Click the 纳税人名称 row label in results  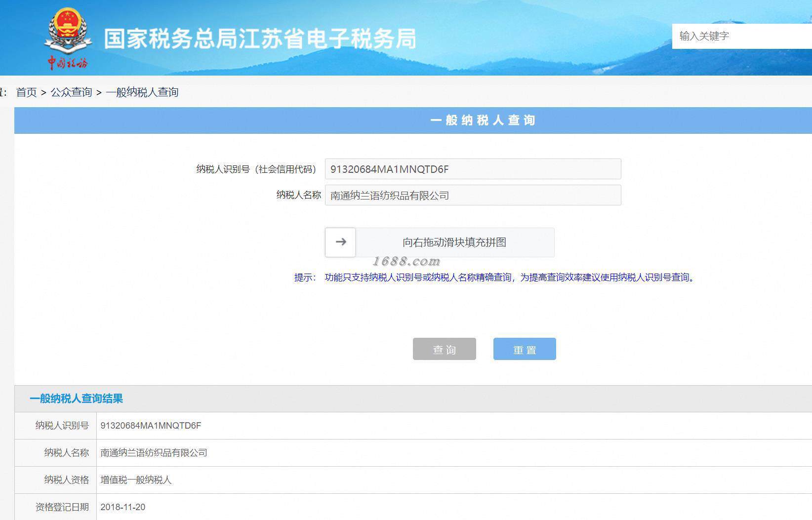(67, 453)
